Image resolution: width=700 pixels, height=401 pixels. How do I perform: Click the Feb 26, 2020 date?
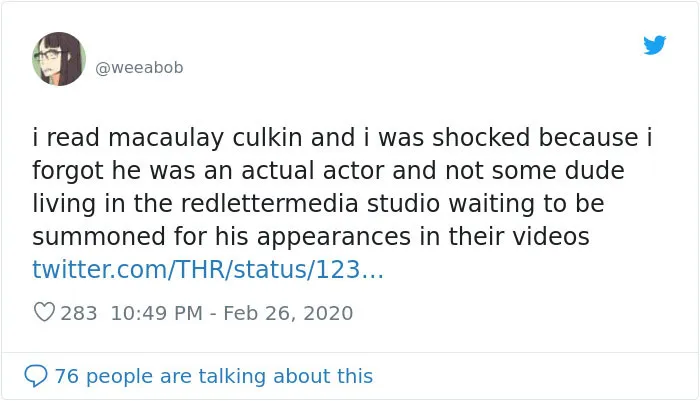coord(288,313)
